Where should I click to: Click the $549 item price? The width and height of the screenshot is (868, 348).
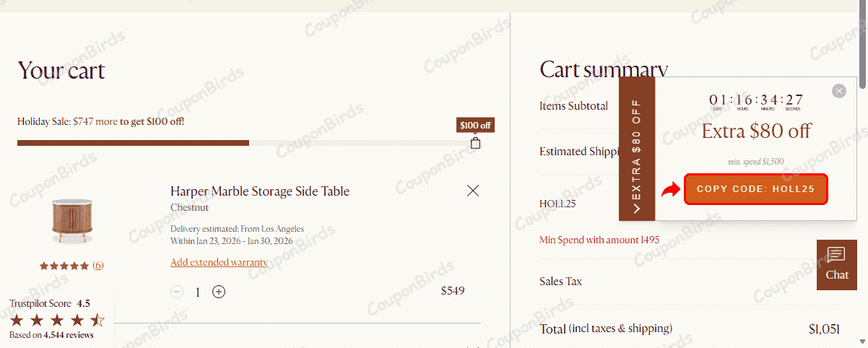click(453, 291)
